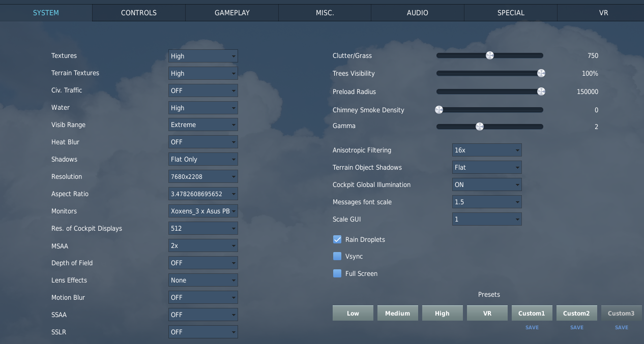The height and width of the screenshot is (344, 644).
Task: Open the Scale GUI dropdown
Action: pos(487,220)
